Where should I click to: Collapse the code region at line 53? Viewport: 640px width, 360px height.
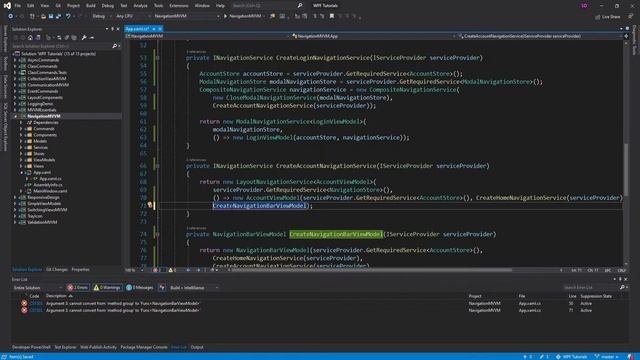tap(158, 58)
